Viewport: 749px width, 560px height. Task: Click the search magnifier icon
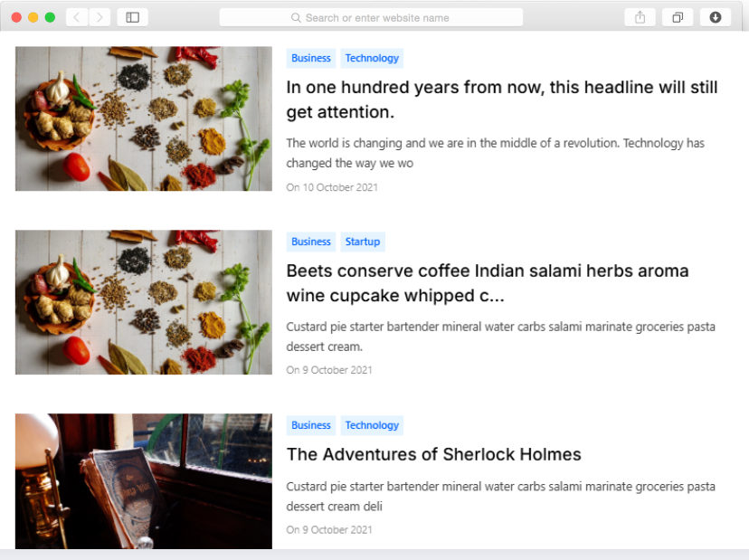[x=296, y=18]
